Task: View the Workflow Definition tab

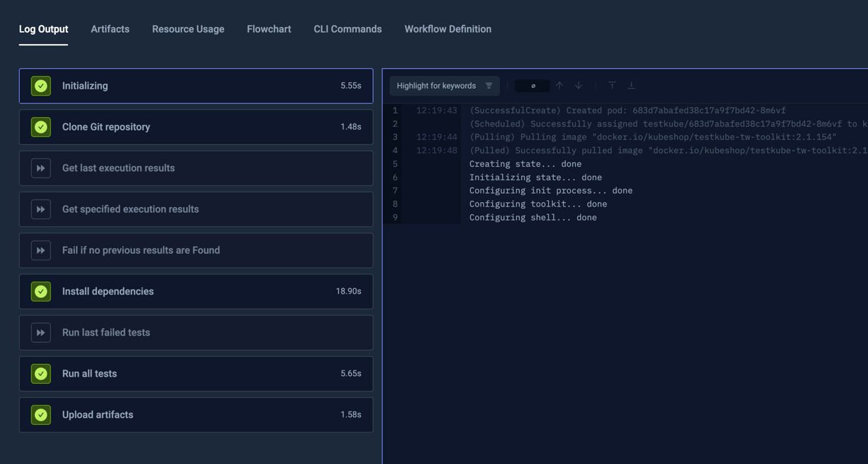Action: pos(447,29)
